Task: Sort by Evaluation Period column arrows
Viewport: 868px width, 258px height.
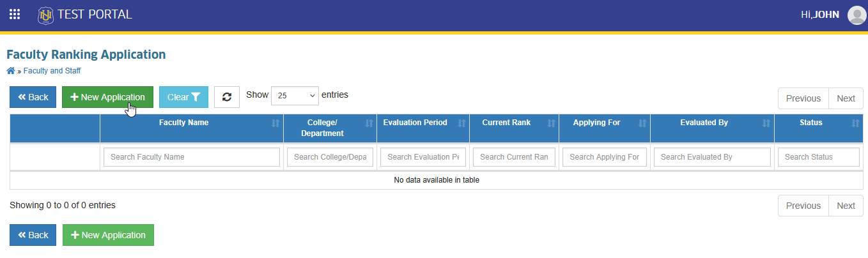Action: coord(461,123)
